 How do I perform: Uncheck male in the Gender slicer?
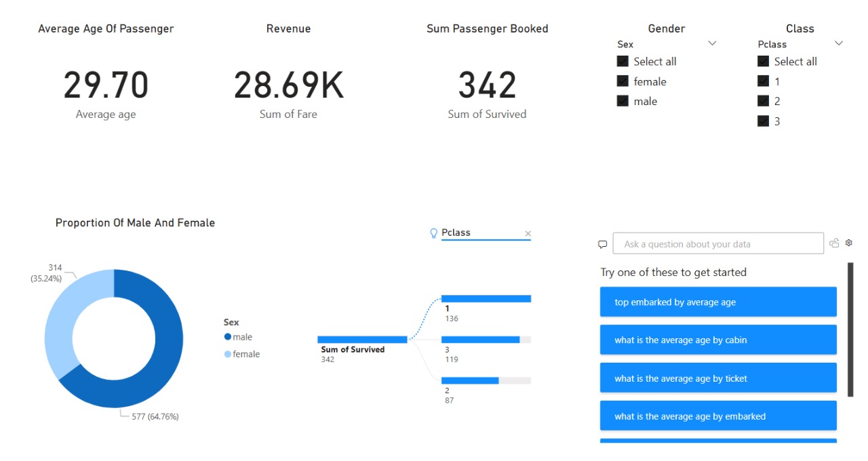(x=623, y=100)
